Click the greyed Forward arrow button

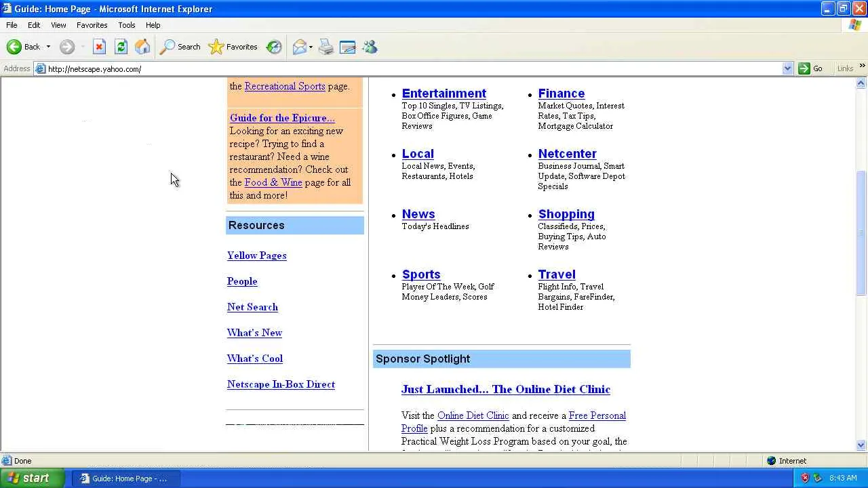tap(66, 47)
